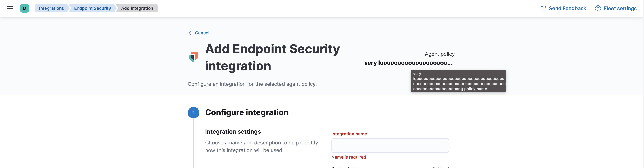The image size is (644, 168).
Task: Navigate to the Endpoint Security breadcrumb
Action: 92,8
